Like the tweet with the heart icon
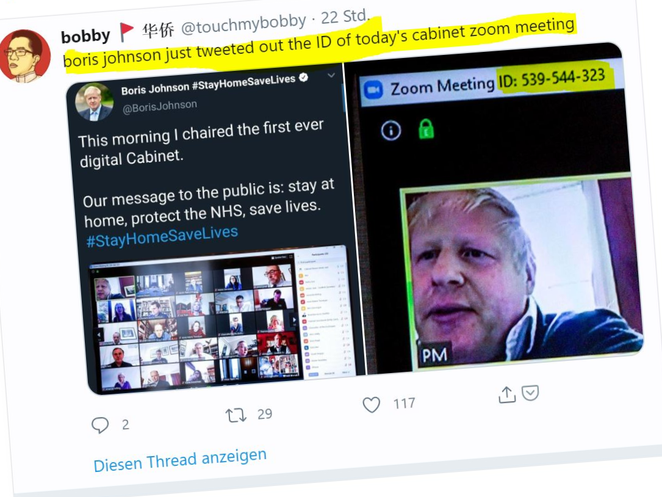662x497 pixels. tap(372, 405)
